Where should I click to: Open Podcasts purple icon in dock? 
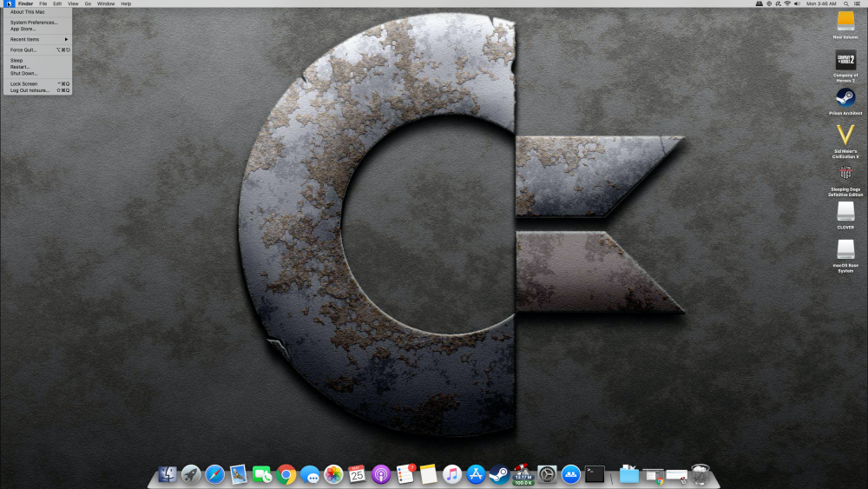(x=381, y=474)
